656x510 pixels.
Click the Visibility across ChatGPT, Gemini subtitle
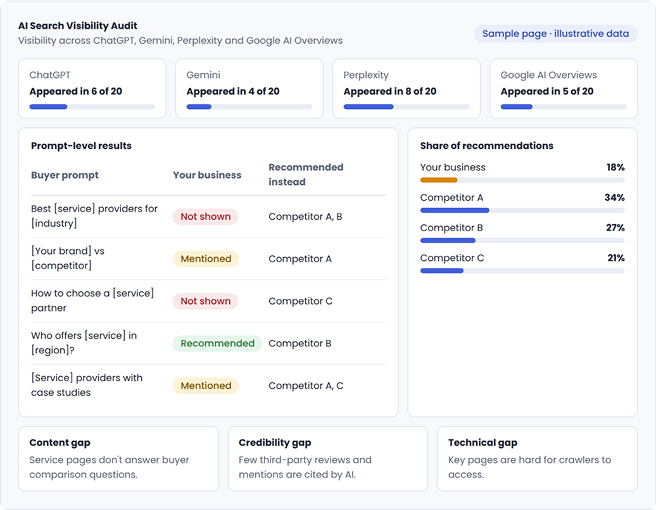coord(180,41)
